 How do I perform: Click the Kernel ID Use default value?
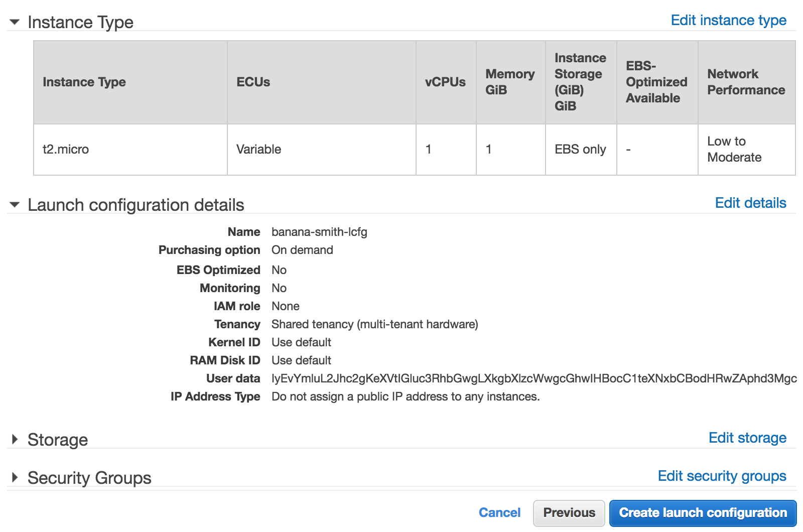coord(301,342)
